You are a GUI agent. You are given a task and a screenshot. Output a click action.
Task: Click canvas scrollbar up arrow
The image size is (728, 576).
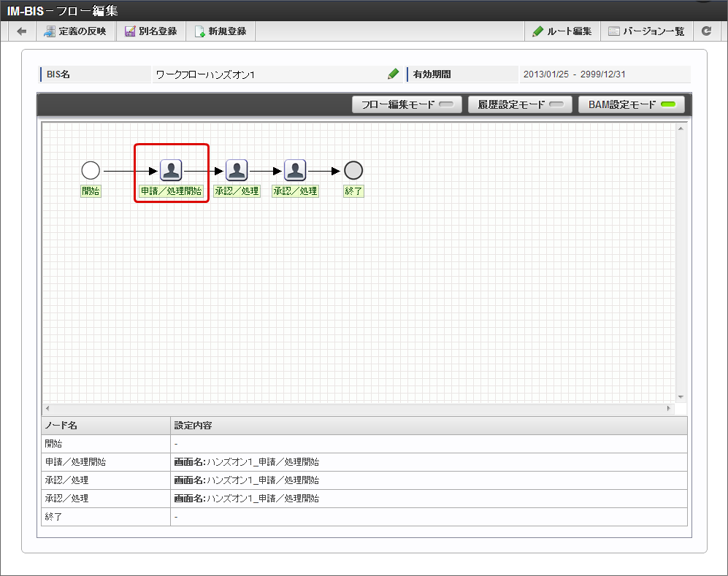coord(681,128)
